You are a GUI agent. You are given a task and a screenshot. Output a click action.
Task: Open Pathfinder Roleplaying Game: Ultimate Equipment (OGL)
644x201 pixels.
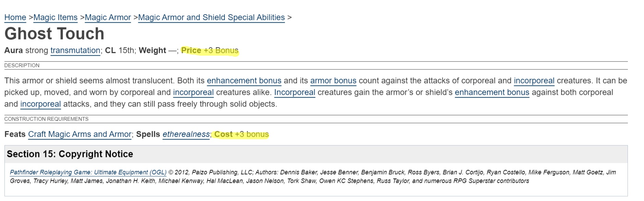click(x=88, y=172)
